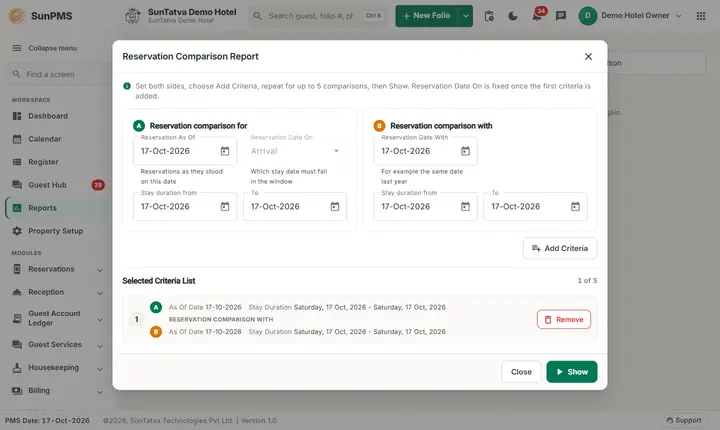Click the Close button in dialog footer
The height and width of the screenshot is (430, 720).
pyautogui.click(x=521, y=372)
